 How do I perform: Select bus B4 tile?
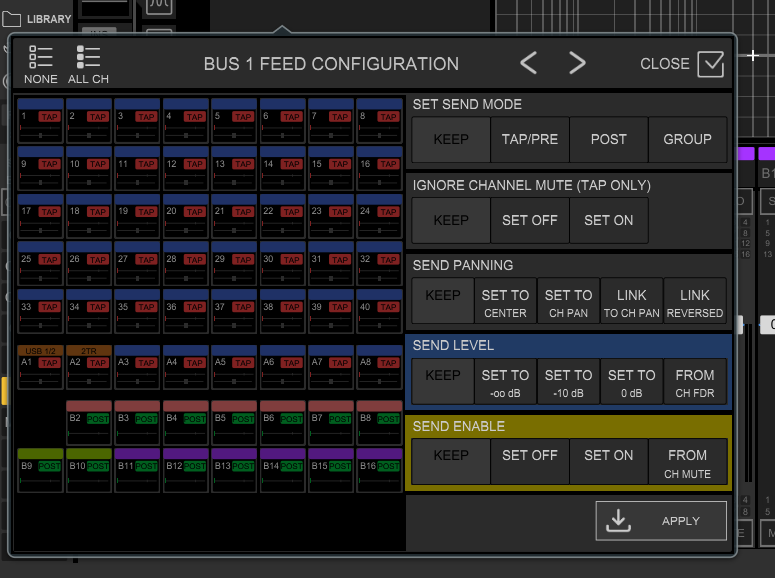click(186, 423)
